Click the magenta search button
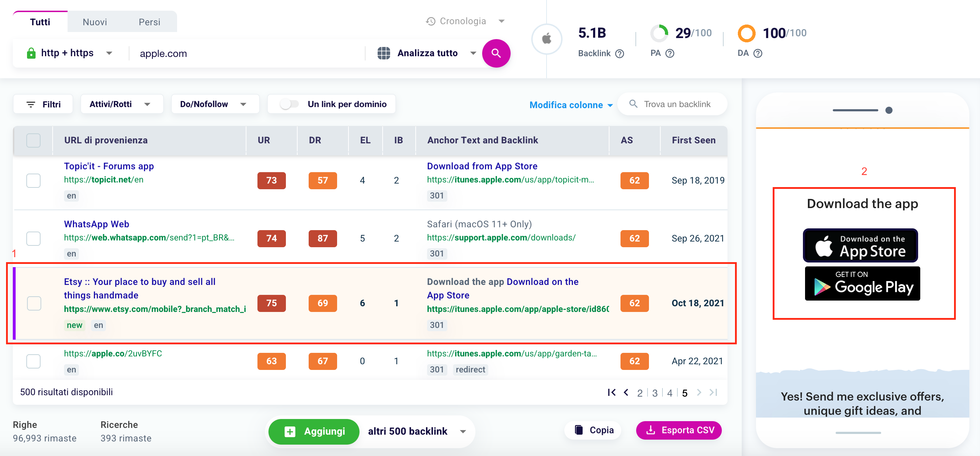 (496, 53)
